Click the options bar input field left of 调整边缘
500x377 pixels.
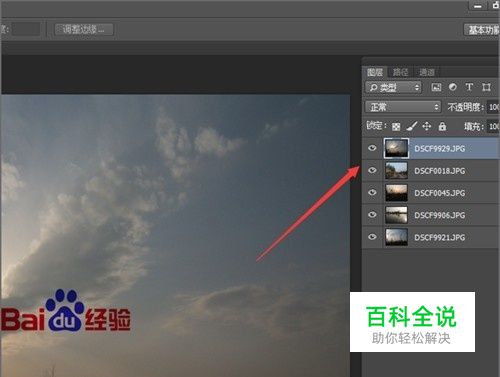[x=26, y=29]
